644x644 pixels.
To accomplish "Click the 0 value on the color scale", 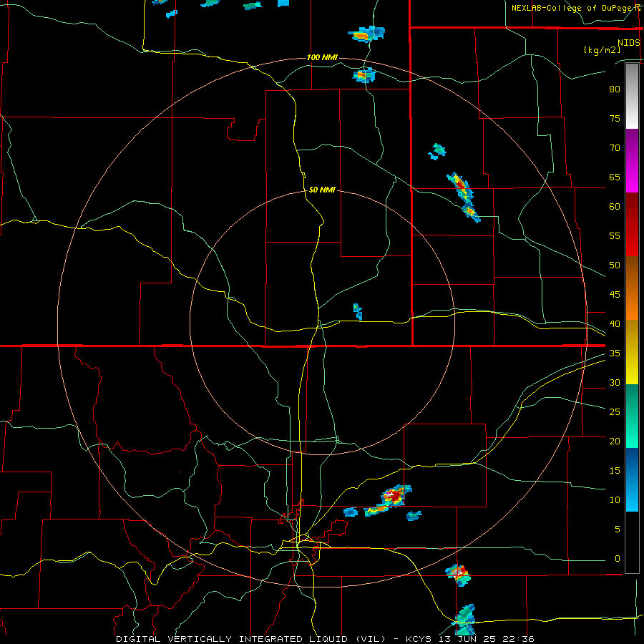I will [618, 559].
